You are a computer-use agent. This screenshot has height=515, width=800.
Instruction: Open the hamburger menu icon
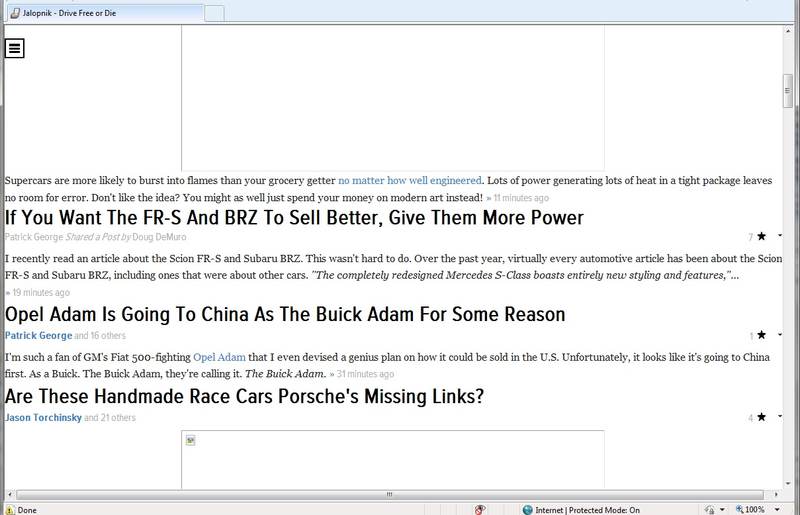point(14,48)
